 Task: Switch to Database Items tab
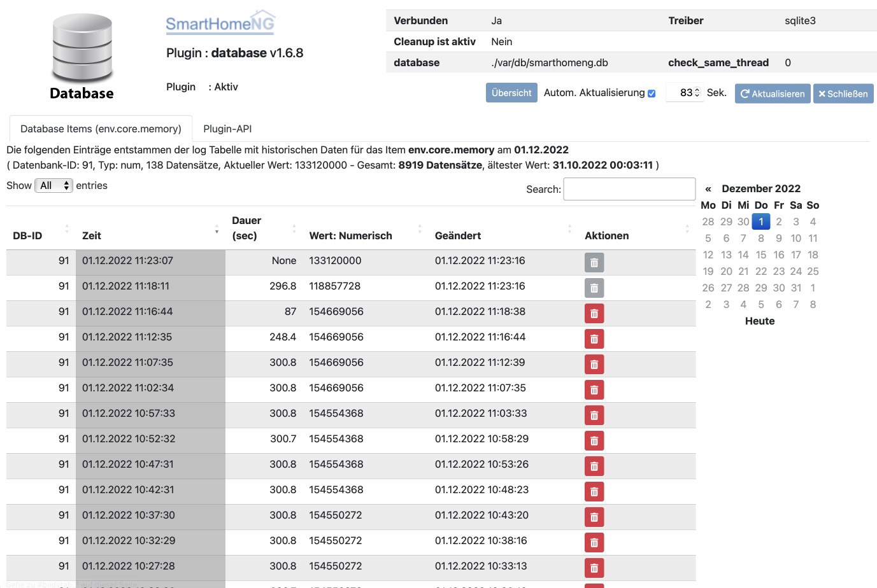click(x=101, y=129)
